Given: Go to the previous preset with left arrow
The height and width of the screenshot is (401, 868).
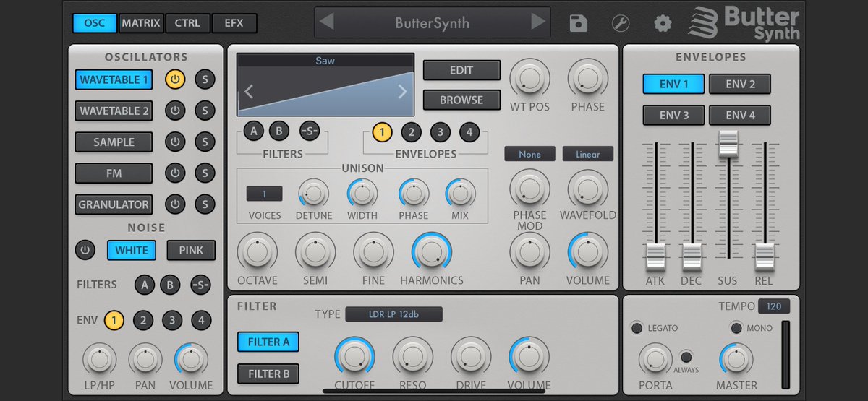Looking at the screenshot, I should (x=327, y=22).
